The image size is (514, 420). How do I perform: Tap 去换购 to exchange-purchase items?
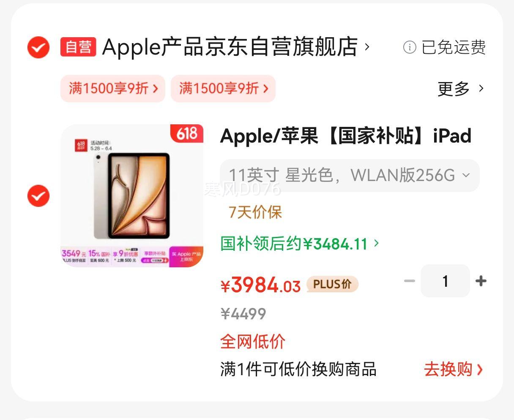[454, 369]
